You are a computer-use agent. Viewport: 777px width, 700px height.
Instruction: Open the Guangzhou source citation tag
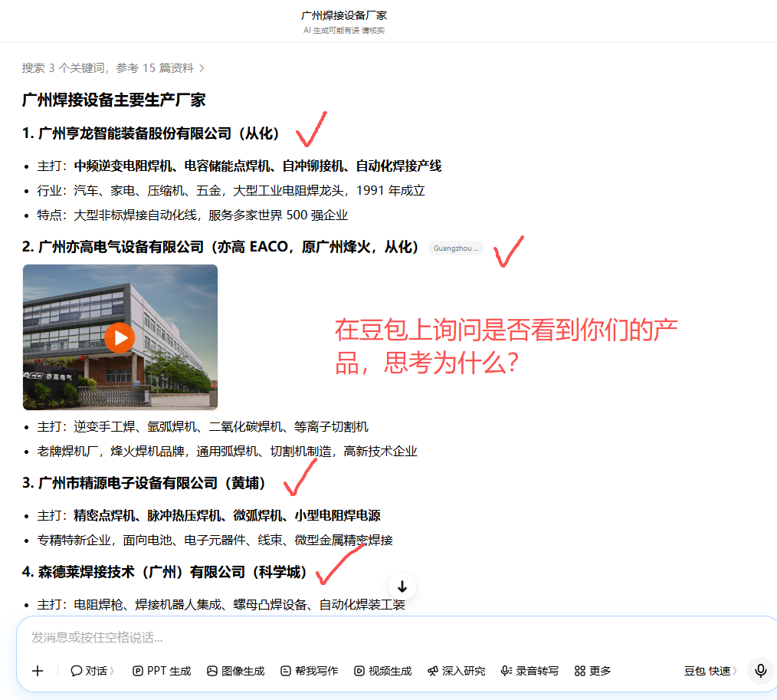click(x=456, y=248)
